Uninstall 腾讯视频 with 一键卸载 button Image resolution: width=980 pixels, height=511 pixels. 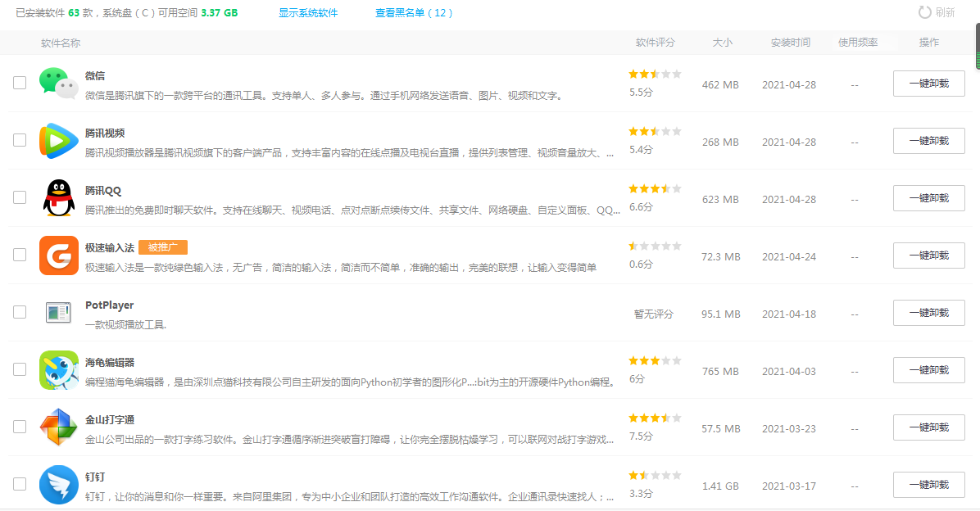[x=928, y=141]
